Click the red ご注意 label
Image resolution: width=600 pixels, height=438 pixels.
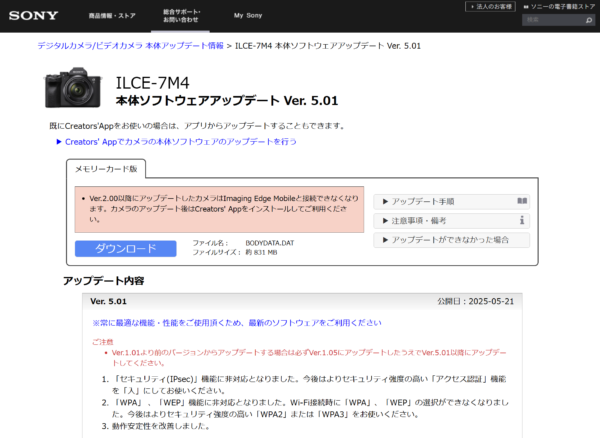tap(103, 342)
